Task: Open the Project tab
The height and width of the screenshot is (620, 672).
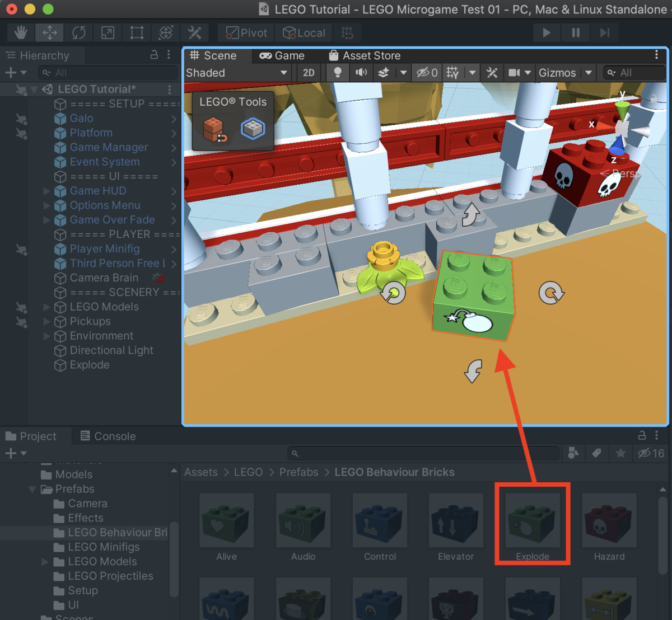Action: (x=31, y=436)
